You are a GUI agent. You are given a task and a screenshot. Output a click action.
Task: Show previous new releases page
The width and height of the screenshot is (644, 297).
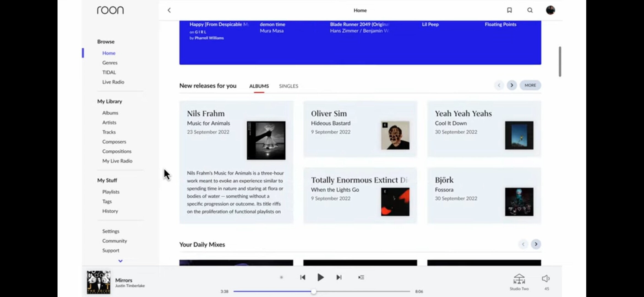(x=499, y=85)
